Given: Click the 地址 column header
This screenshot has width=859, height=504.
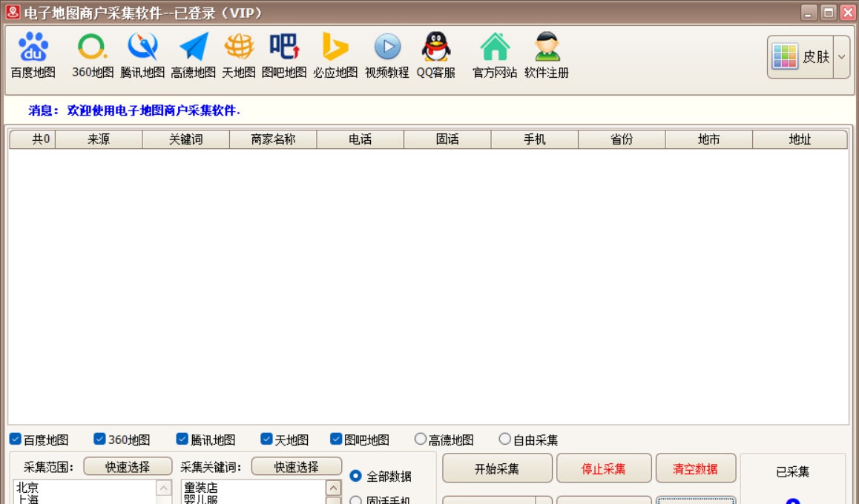Looking at the screenshot, I should (x=800, y=139).
